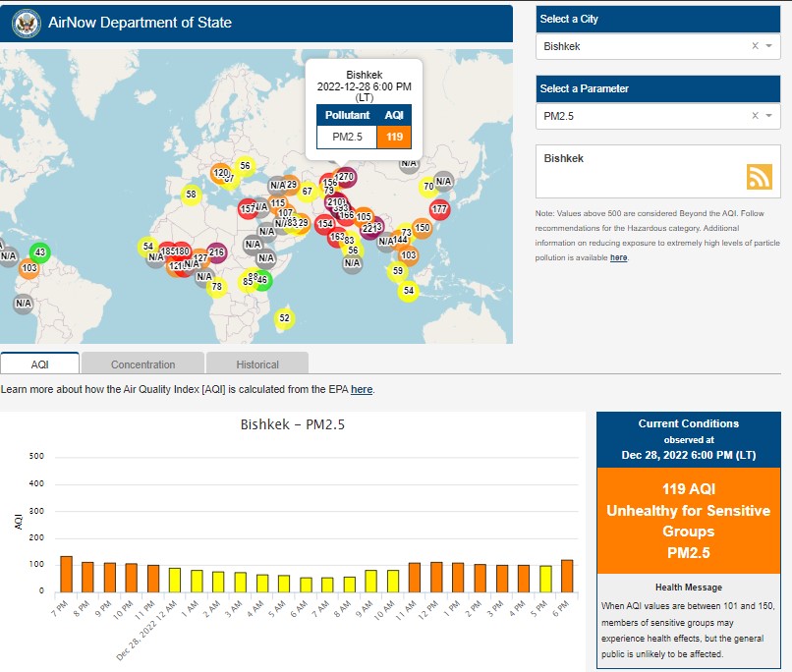Viewport: 792px width, 672px height.
Task: Clear the selected PM2.5 parameter
Action: tap(755, 116)
